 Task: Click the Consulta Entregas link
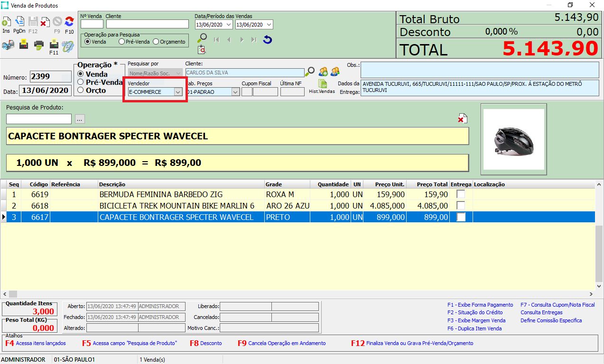tap(541, 313)
